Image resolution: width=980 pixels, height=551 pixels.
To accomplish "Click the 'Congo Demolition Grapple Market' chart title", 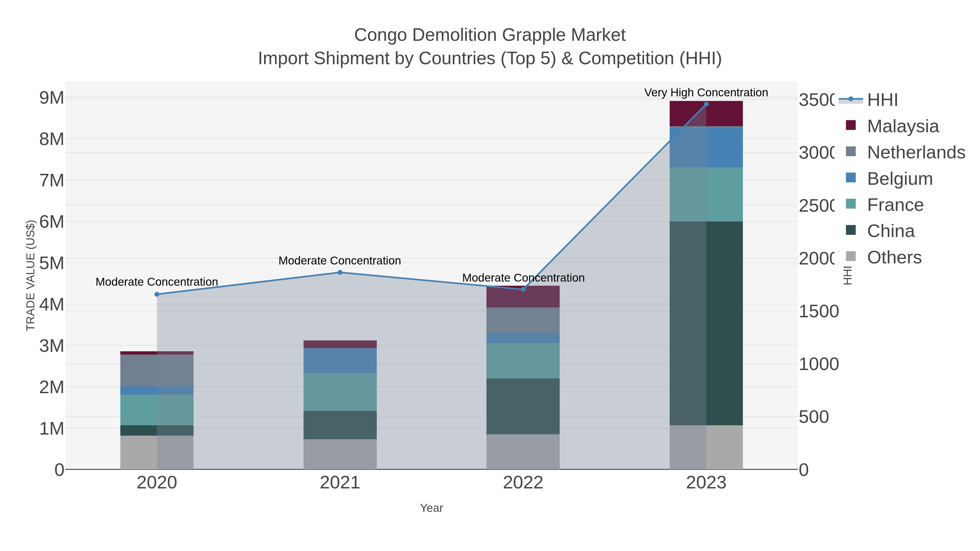I will pyautogui.click(x=490, y=35).
